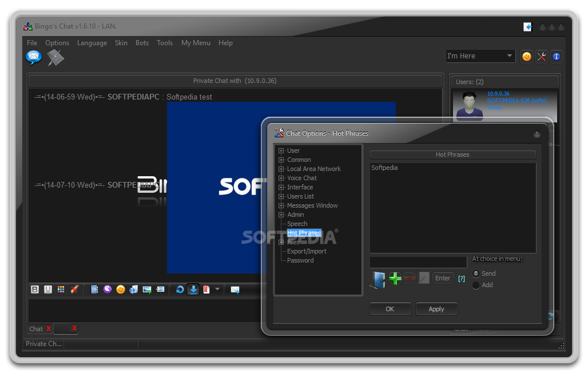Switch to the Chat tab

pyautogui.click(x=37, y=329)
